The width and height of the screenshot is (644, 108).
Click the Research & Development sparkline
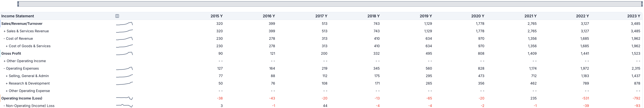tap(124, 83)
